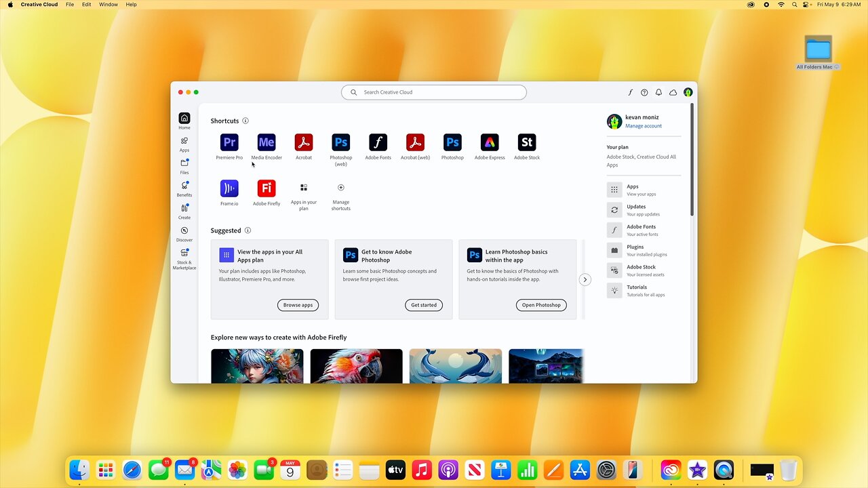This screenshot has height=488, width=868.
Task: Open Creative Cloud app menu
Action: pyautogui.click(x=39, y=5)
